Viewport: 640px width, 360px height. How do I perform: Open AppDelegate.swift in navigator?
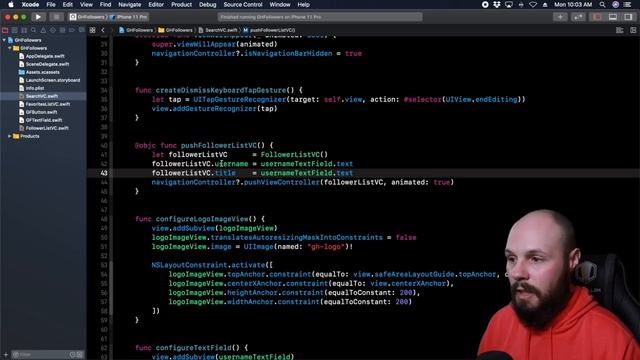(42, 56)
